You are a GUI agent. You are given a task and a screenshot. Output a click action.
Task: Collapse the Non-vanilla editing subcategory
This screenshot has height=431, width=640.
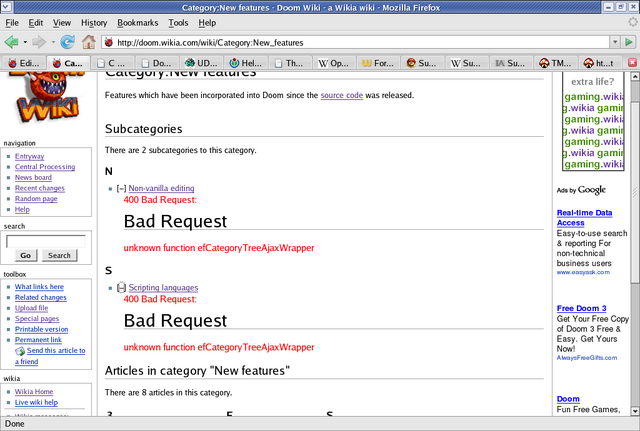[x=121, y=189]
